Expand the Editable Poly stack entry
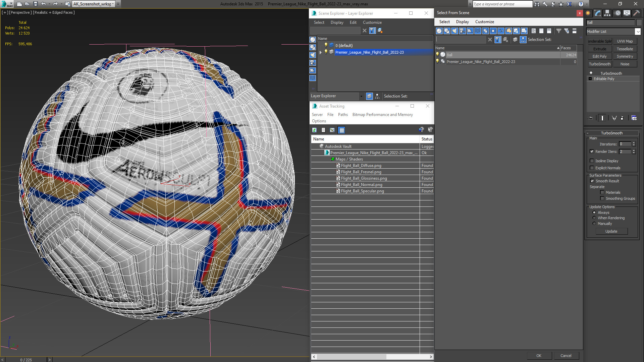This screenshot has width=644, height=362. [x=590, y=79]
